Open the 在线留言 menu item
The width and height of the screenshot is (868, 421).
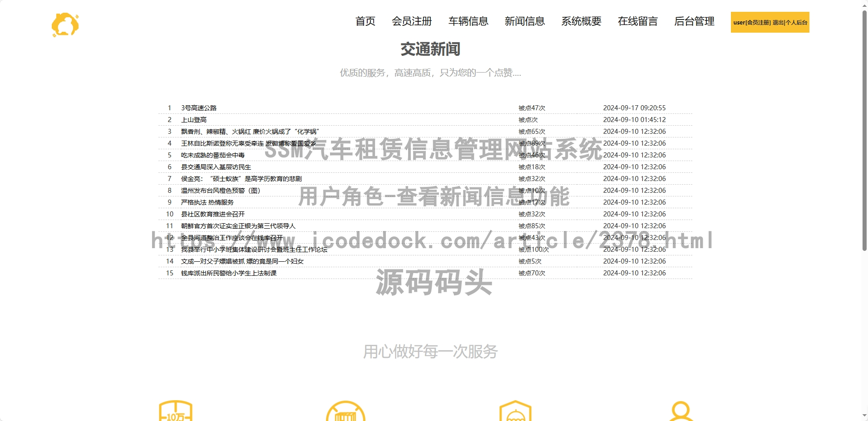pyautogui.click(x=637, y=21)
